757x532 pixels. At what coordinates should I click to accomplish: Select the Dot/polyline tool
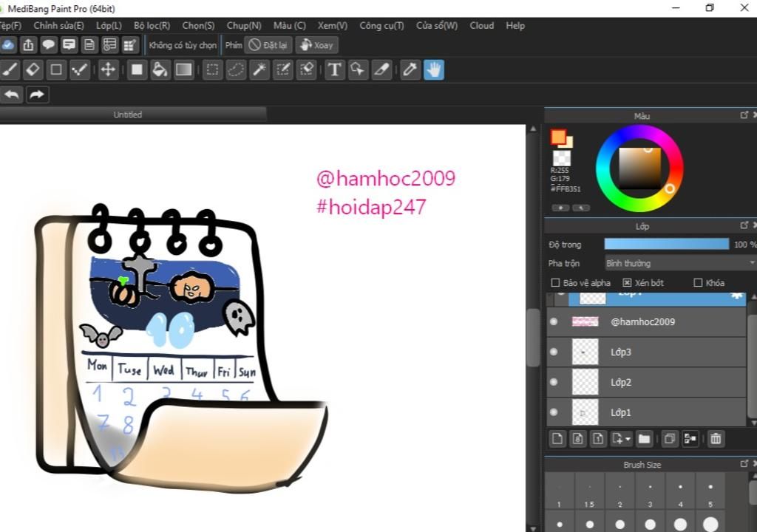coord(79,70)
